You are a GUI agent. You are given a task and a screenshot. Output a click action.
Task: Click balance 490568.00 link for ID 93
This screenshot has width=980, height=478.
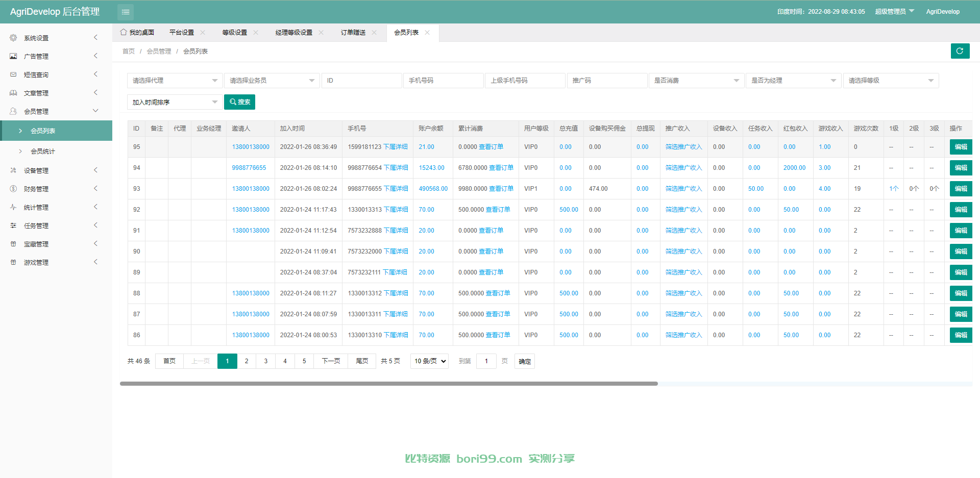433,189
